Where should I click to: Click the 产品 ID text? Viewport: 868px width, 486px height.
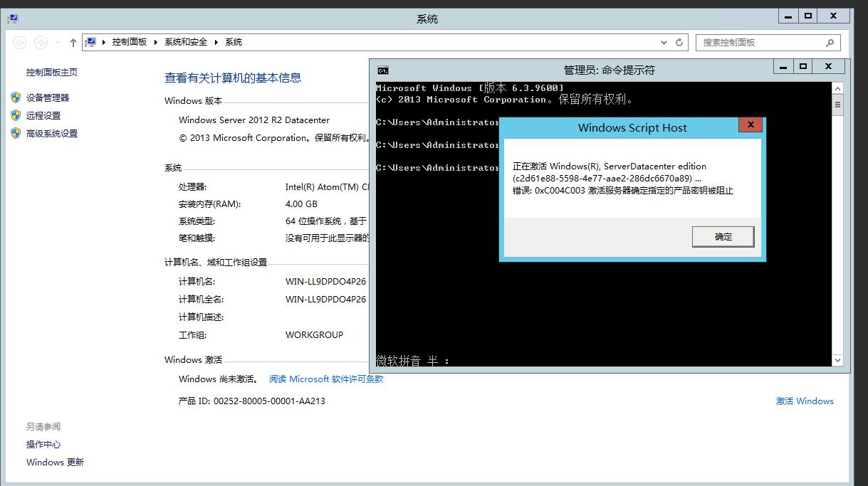click(x=252, y=401)
